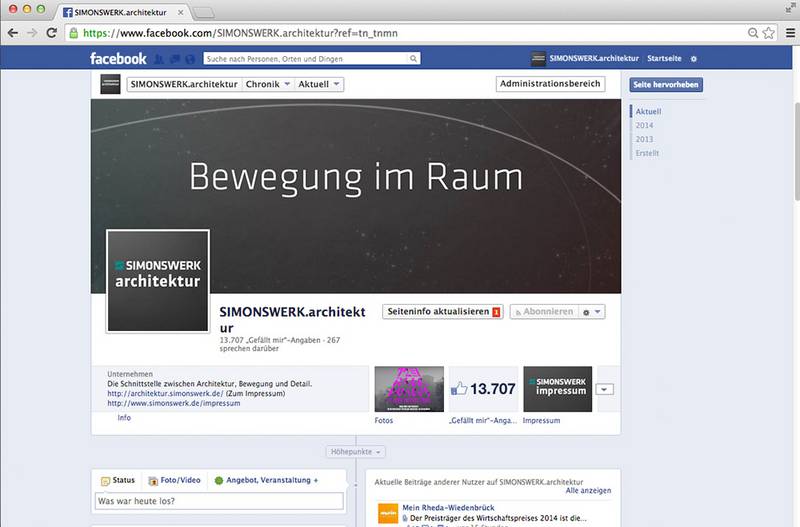This screenshot has height=527, width=800.
Task: Jump to 2013 in the timeline sidebar
Action: click(x=644, y=139)
